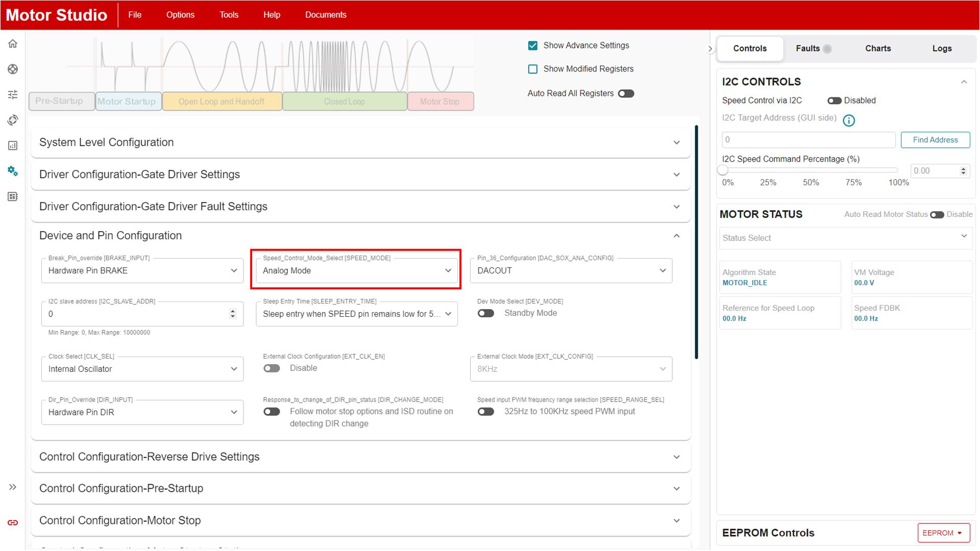Go to the Home page icon
980x551 pixels.
[13, 44]
